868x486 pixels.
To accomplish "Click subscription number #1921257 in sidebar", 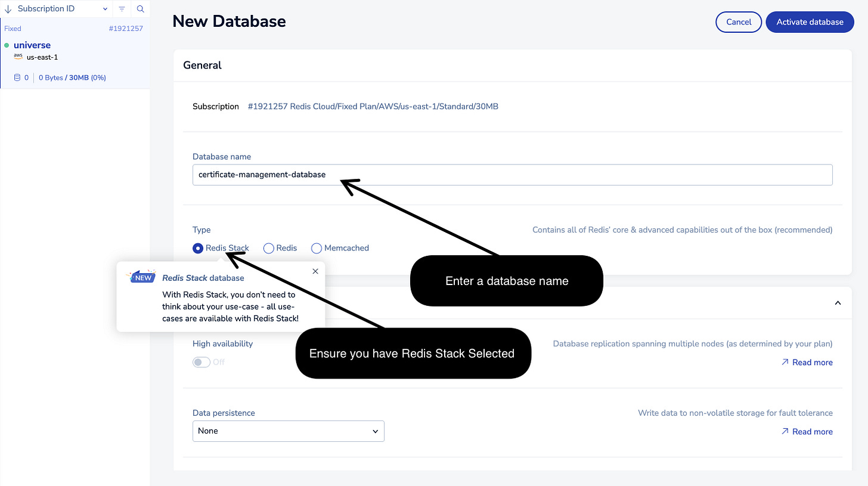I will coord(126,29).
